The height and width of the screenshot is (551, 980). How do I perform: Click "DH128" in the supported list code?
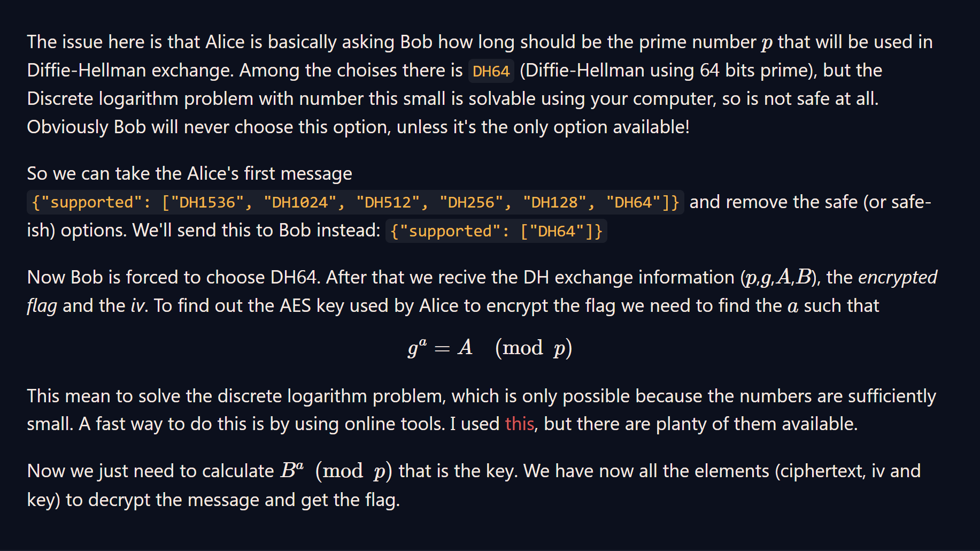[x=554, y=203]
